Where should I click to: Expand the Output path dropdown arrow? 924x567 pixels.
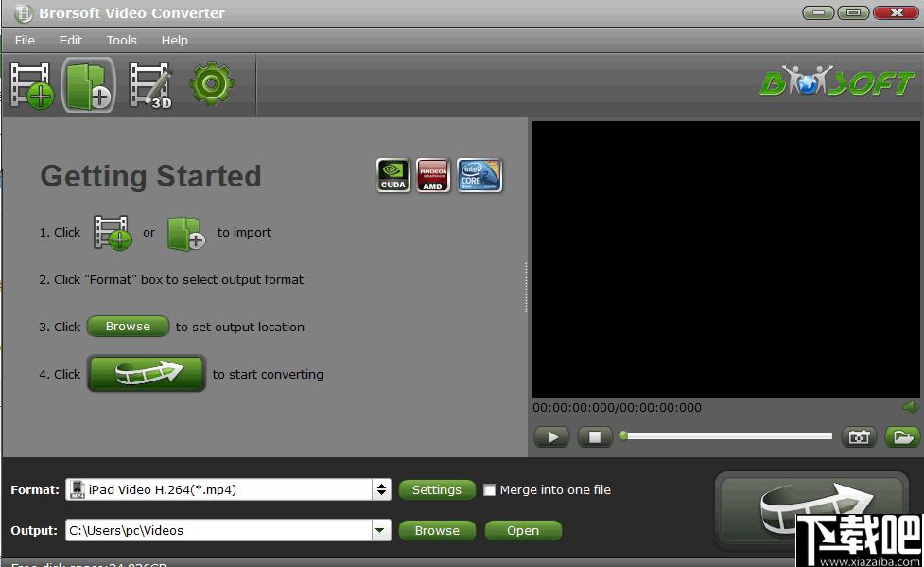click(x=381, y=530)
